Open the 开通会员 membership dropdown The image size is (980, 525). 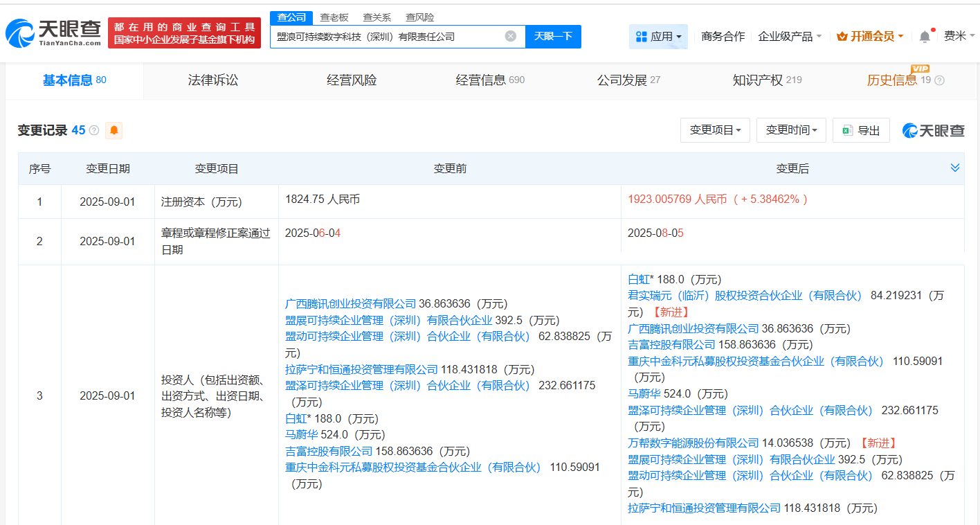coord(870,36)
